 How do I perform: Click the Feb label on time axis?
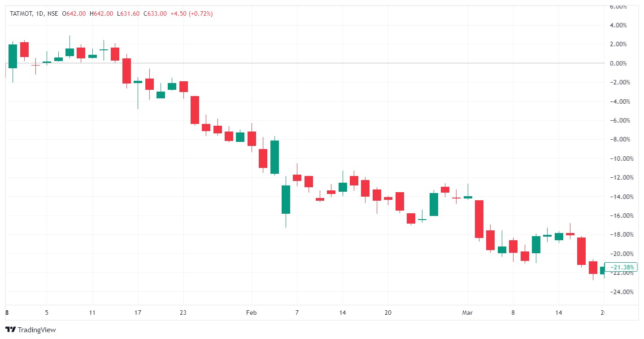pos(252,313)
